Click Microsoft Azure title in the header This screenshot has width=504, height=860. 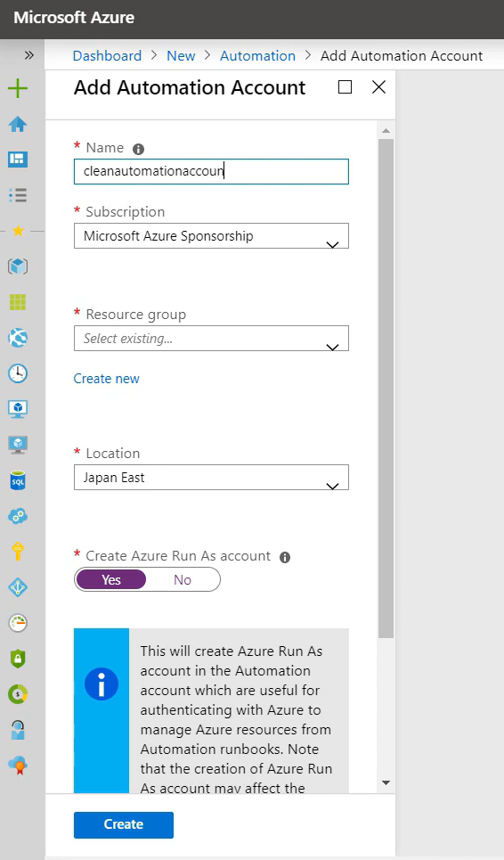[74, 18]
